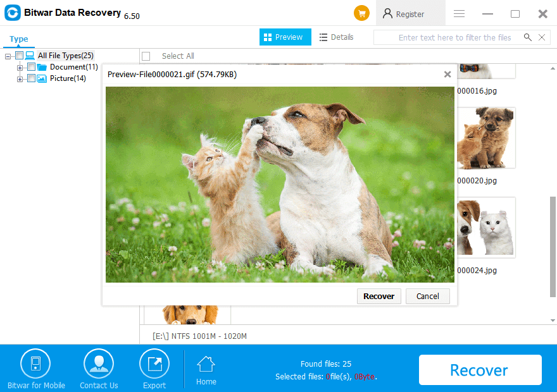Click the Picture category icon

[x=42, y=78]
